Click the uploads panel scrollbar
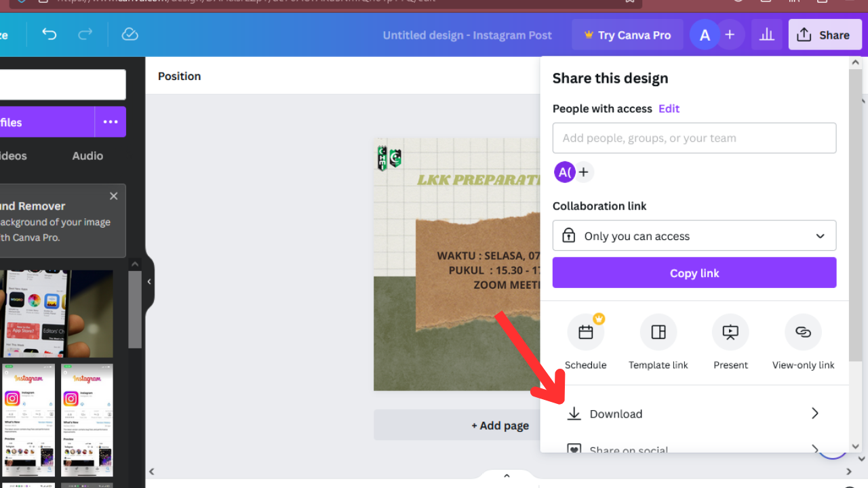 tap(134, 308)
